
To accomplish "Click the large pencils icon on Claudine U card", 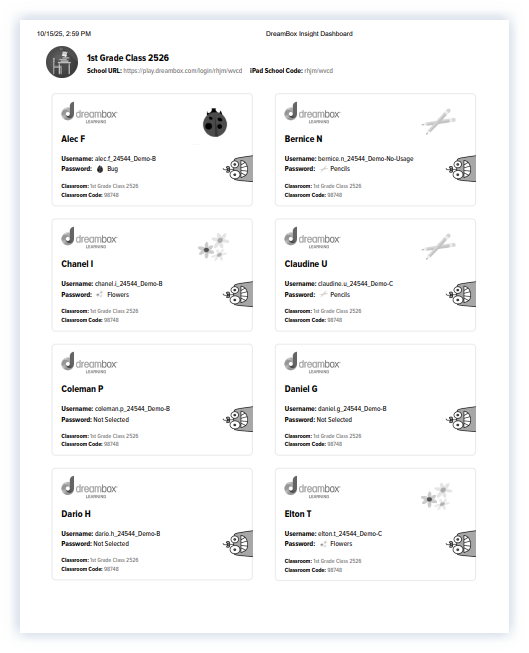I will 438,246.
